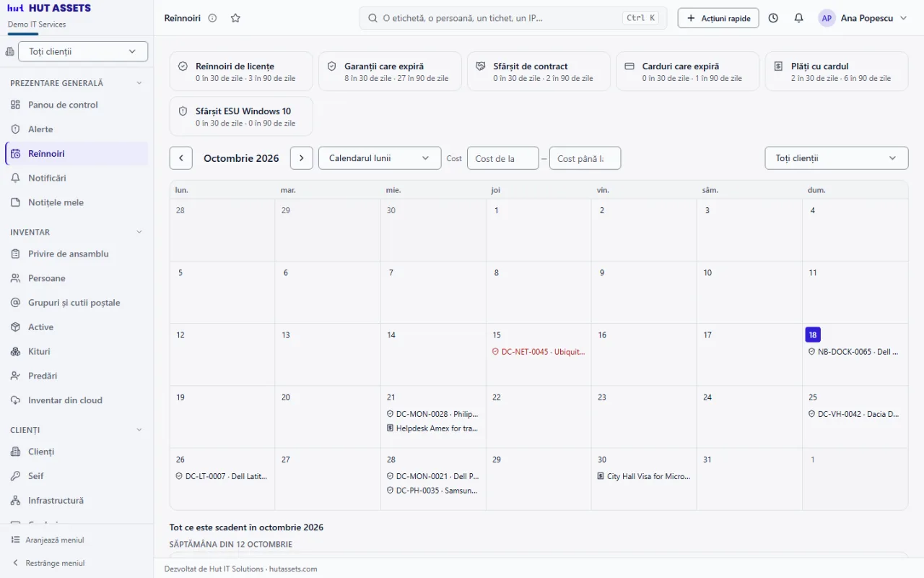
Task: Click Aranjează meniul at the sidebar bottom
Action: click(x=48, y=540)
